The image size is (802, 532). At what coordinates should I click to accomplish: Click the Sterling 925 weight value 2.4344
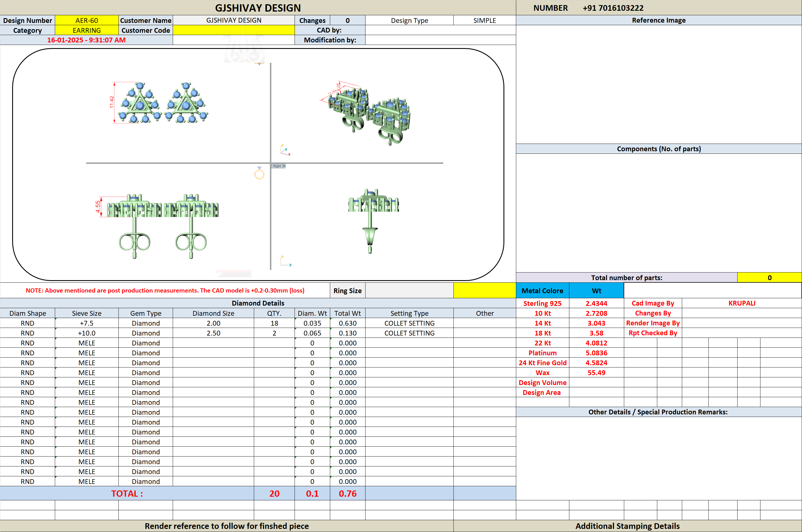596,303
